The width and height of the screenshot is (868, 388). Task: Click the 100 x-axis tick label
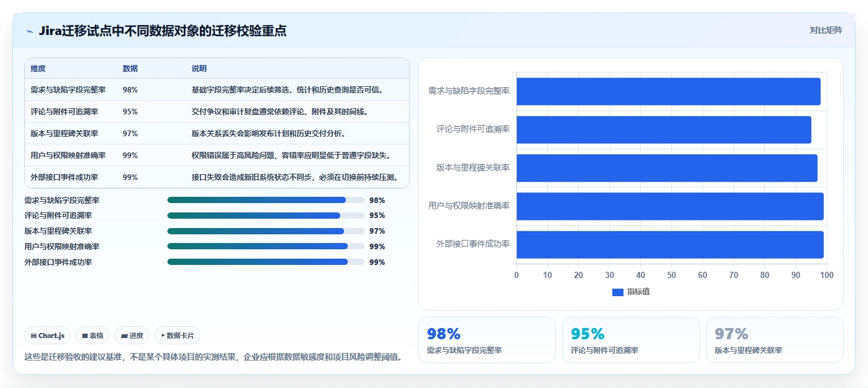826,275
